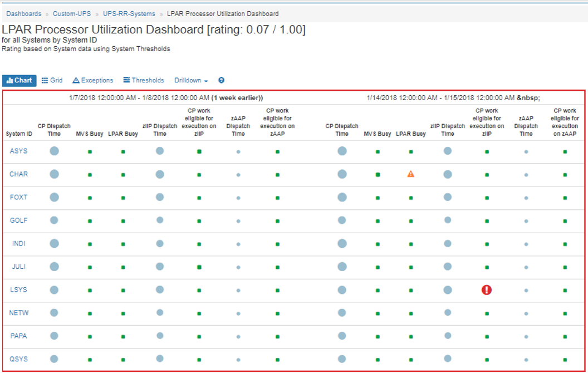Open the Exceptions tab

pos(92,80)
